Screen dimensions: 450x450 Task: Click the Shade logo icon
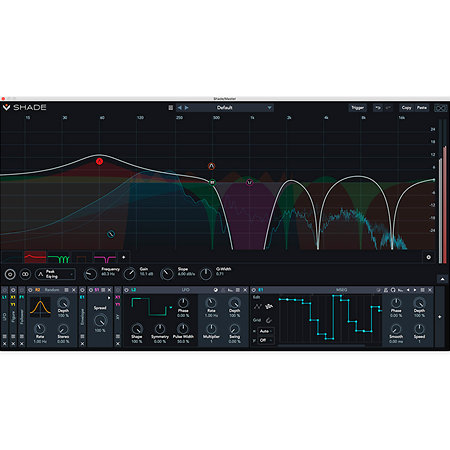click(x=6, y=107)
